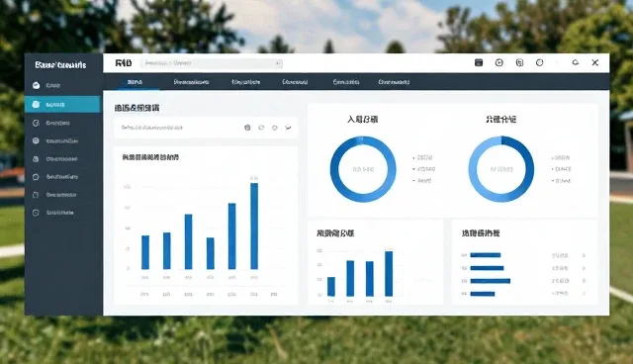Click the seventh sidebar item's icon
The image size is (633, 364).
coord(36,195)
